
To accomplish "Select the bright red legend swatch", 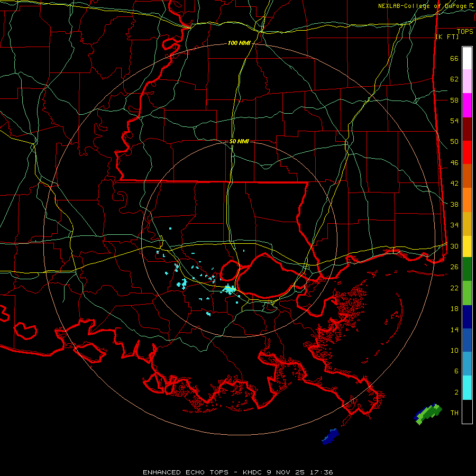I will (467, 152).
